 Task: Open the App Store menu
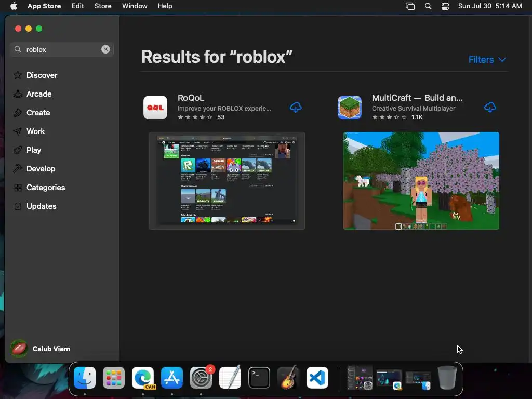[44, 6]
